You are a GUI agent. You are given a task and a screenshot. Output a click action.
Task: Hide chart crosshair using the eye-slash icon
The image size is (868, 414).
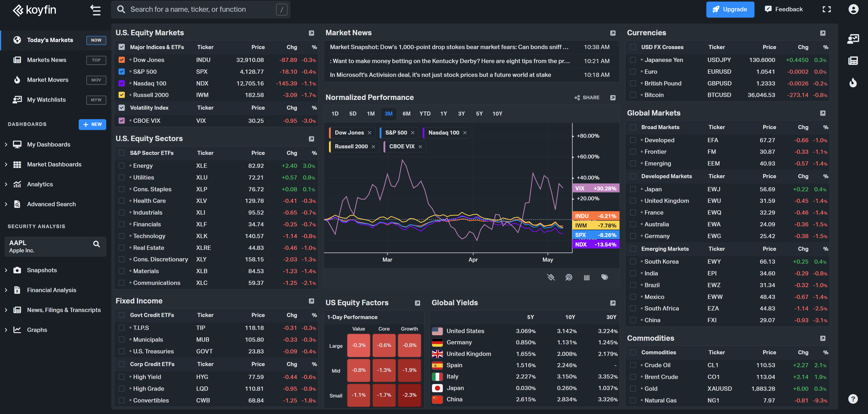click(551, 277)
